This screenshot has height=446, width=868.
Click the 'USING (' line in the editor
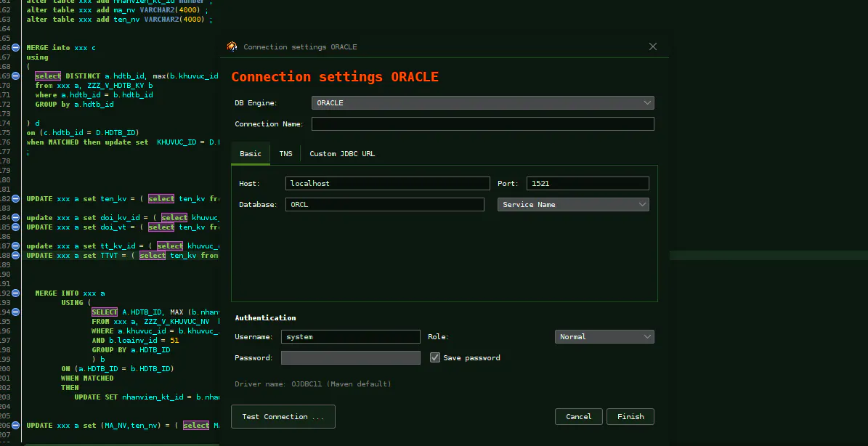pos(76,303)
